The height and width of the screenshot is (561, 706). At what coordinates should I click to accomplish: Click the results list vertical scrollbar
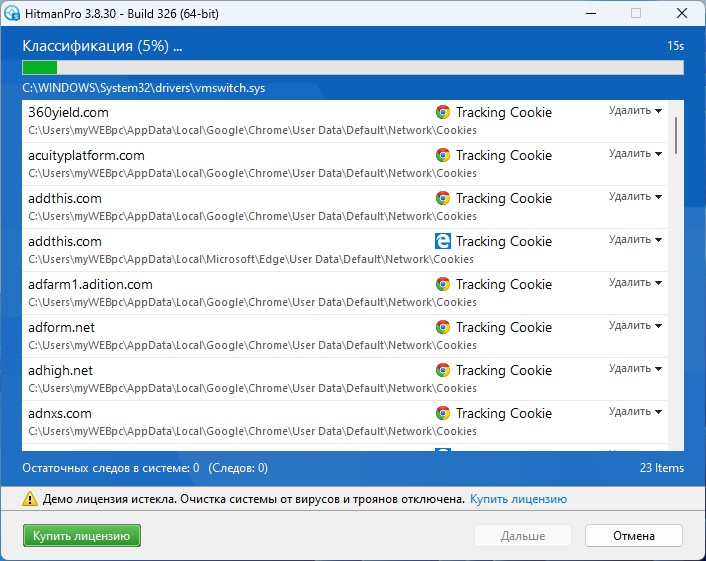tap(676, 275)
